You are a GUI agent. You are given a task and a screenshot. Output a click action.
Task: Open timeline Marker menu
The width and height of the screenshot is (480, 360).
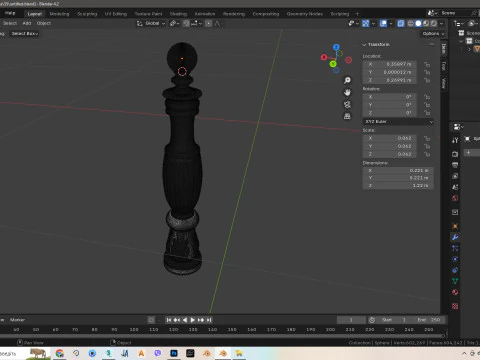coord(17,320)
